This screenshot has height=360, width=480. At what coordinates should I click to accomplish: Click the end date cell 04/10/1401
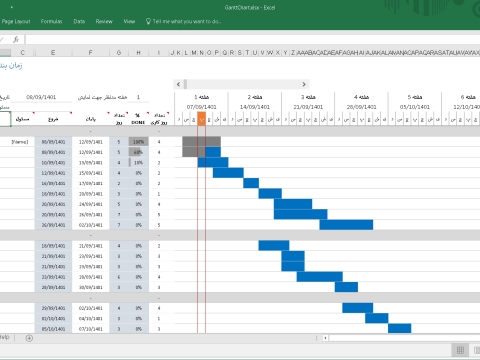click(90, 318)
